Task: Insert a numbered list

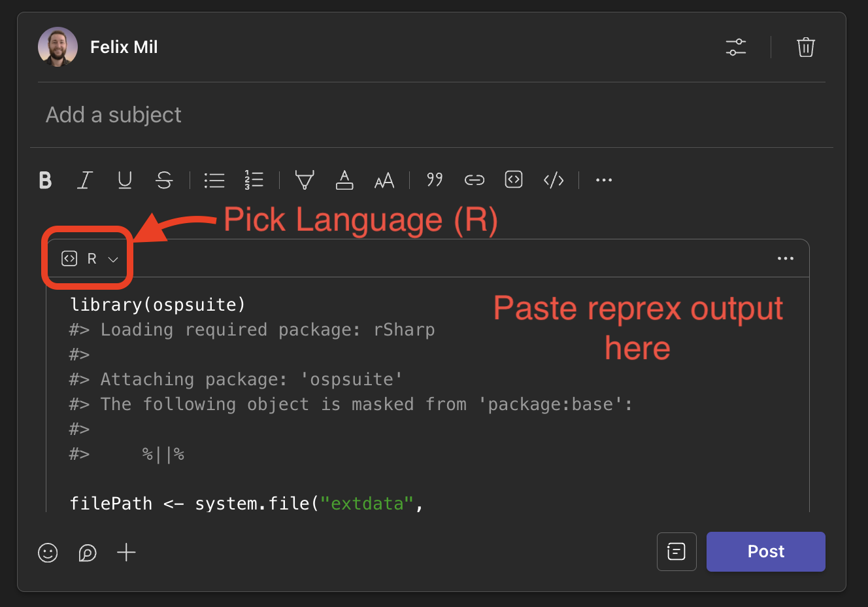Action: click(254, 180)
